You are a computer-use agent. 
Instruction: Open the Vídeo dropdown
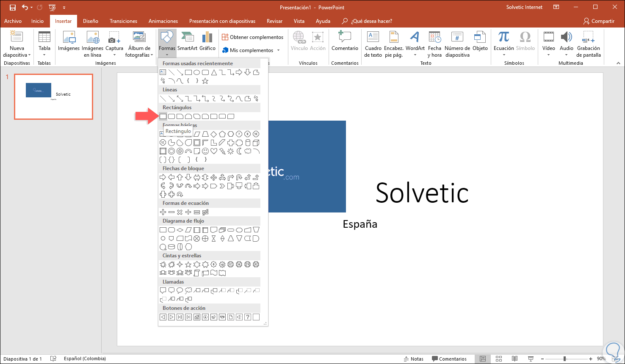tap(549, 55)
